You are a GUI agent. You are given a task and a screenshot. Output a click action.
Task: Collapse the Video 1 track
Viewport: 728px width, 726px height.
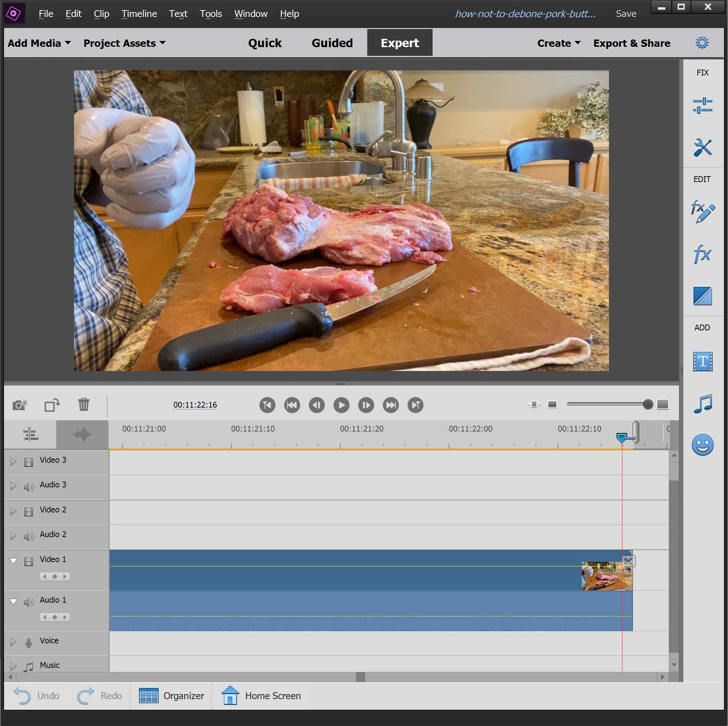pyautogui.click(x=13, y=561)
